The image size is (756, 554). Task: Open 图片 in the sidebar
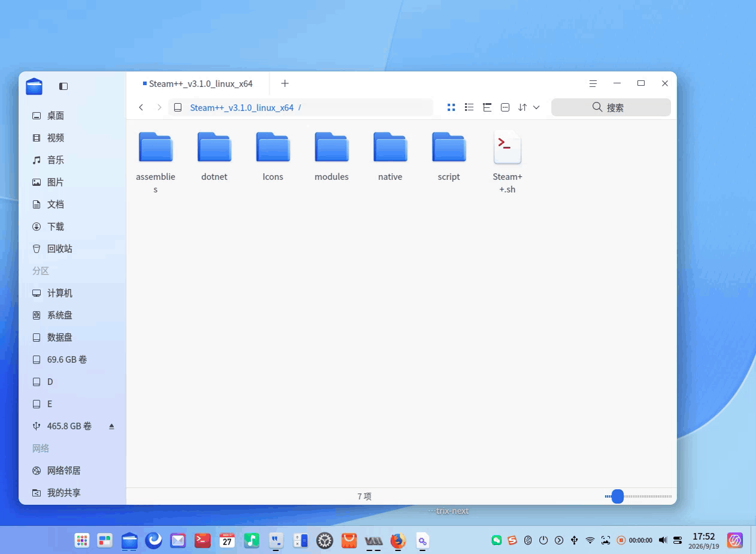pyautogui.click(x=72, y=182)
